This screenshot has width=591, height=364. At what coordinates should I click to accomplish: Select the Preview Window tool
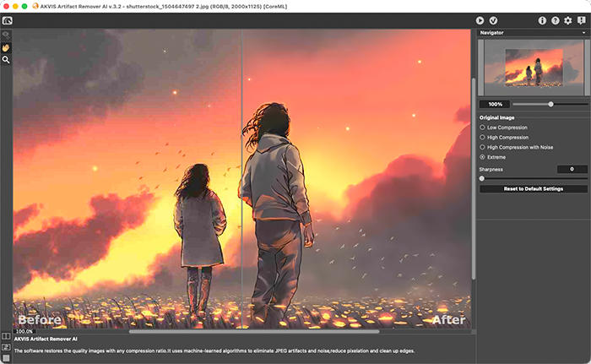pos(6,35)
